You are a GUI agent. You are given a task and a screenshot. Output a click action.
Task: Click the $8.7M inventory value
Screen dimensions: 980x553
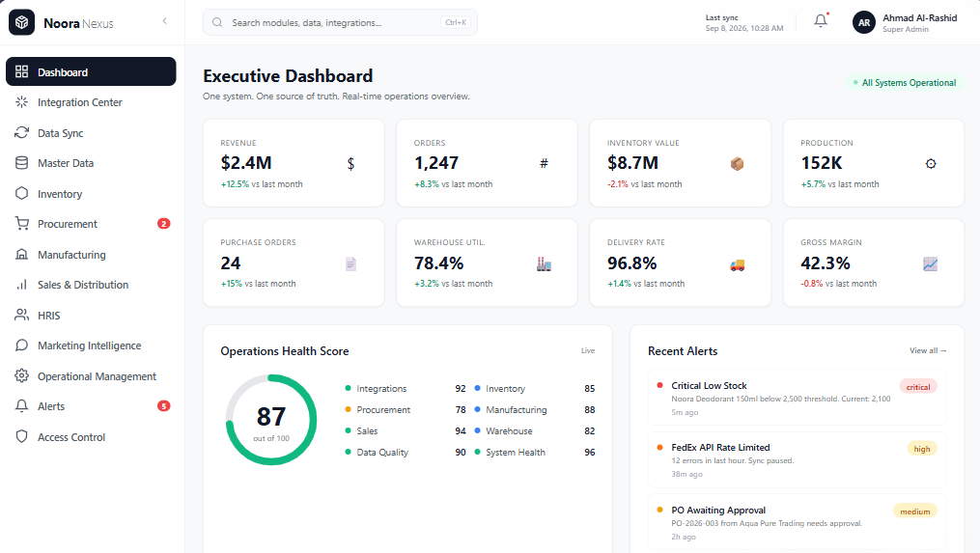pyautogui.click(x=632, y=163)
